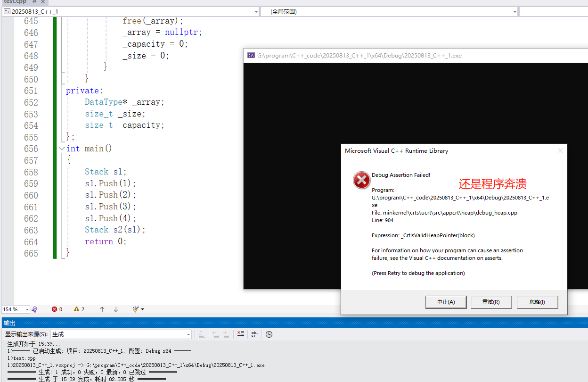
Task: Click the '1>test.cpp' output line
Action: pyautogui.click(x=22, y=358)
